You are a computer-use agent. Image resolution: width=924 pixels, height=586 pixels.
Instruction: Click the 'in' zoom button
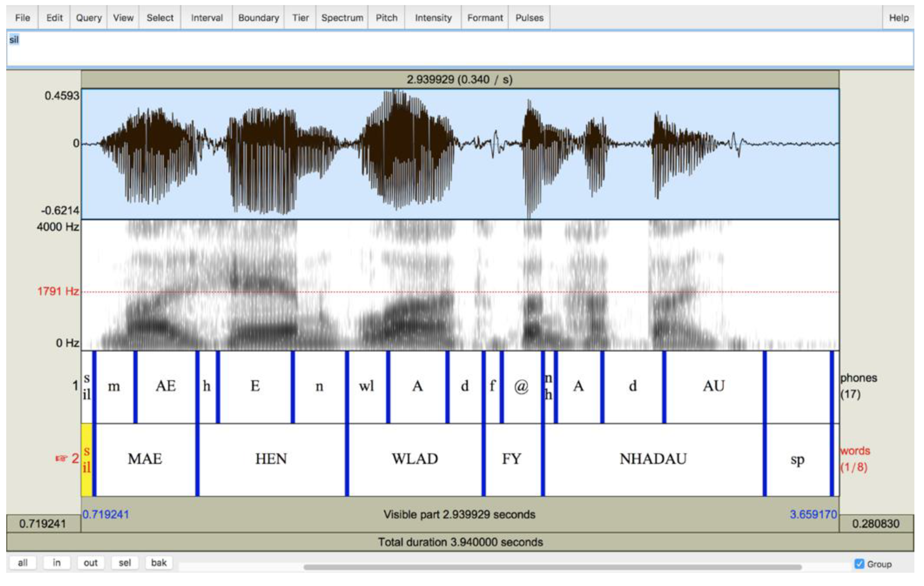click(57, 563)
